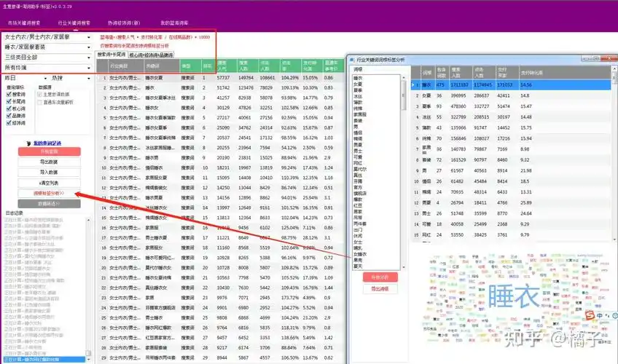618x364 pixels.
Task: Select the 冰丝 row in popup table
Action: click(511, 117)
